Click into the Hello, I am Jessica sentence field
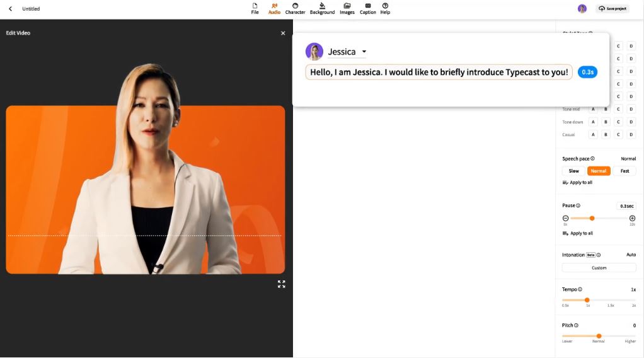644x358 pixels. click(439, 72)
